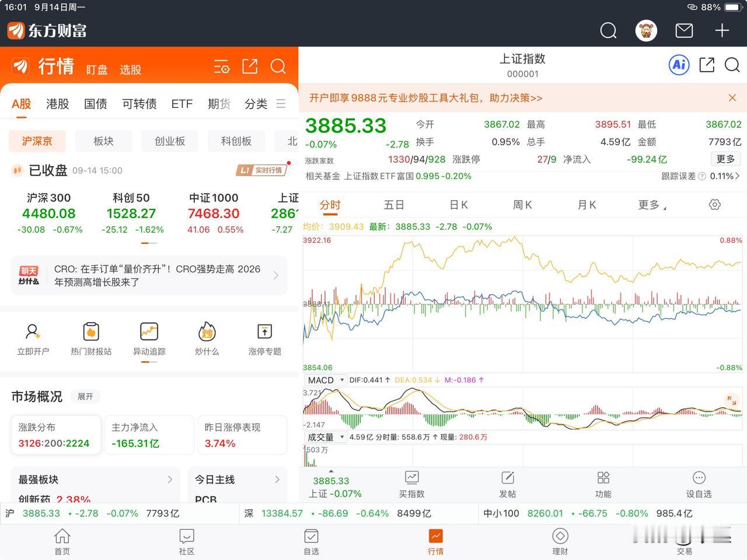Switch to ETF tab
The width and height of the screenshot is (747, 560).
point(181,104)
